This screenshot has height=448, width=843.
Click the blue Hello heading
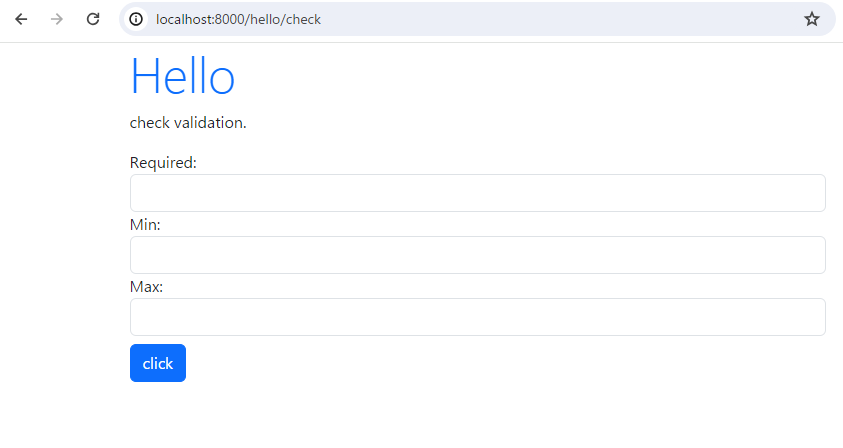(x=182, y=76)
